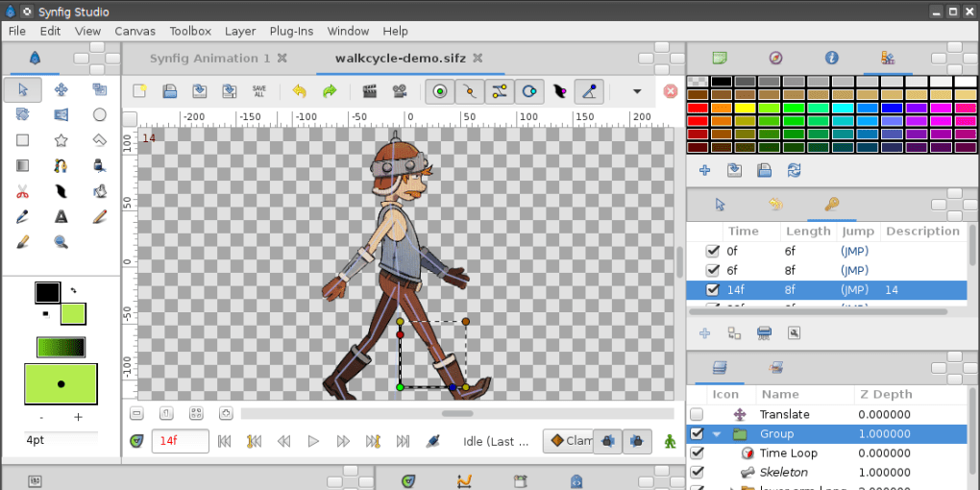Screen dimensions: 980x490
Task: Open render settings clapperboard icon
Action: point(369,91)
